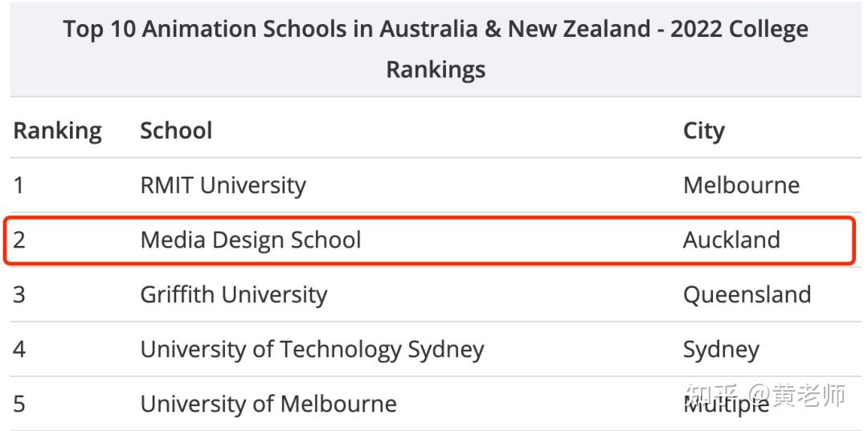The image size is (868, 431).
Task: Click the table title about Top 10 Animation Schools
Action: point(436,49)
